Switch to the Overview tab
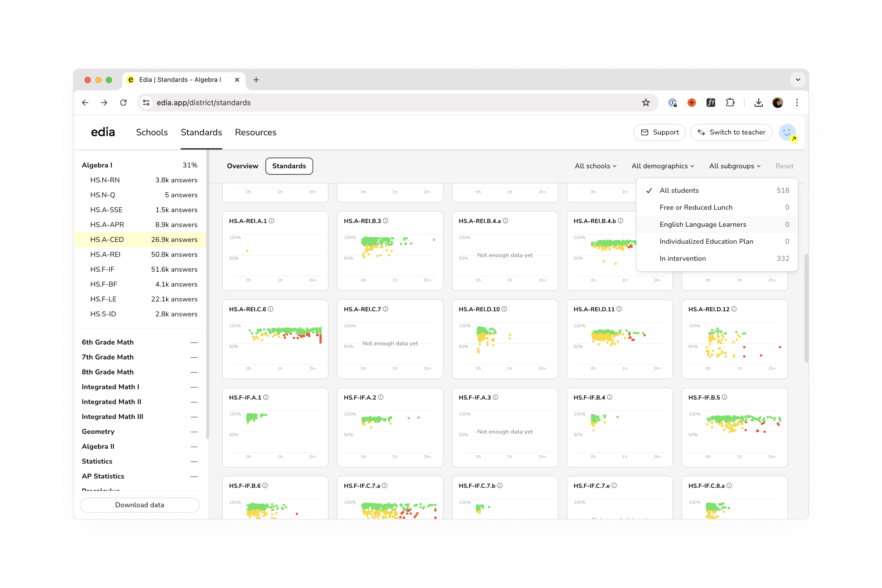This screenshot has height=588, width=882. pos(242,166)
